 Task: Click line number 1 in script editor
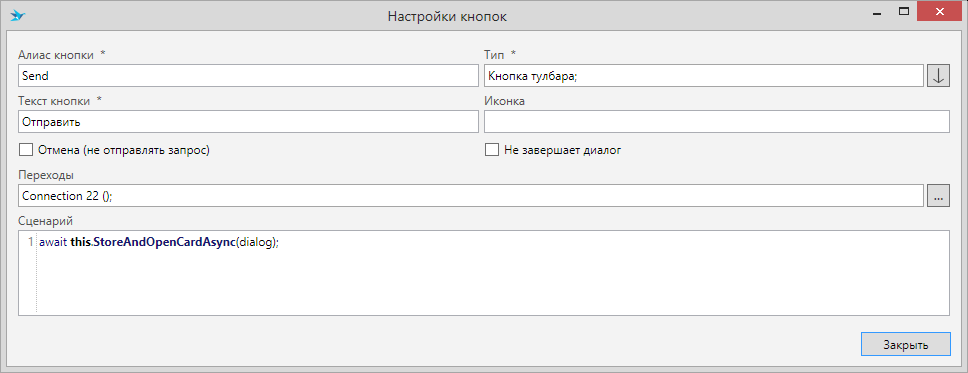(x=31, y=243)
